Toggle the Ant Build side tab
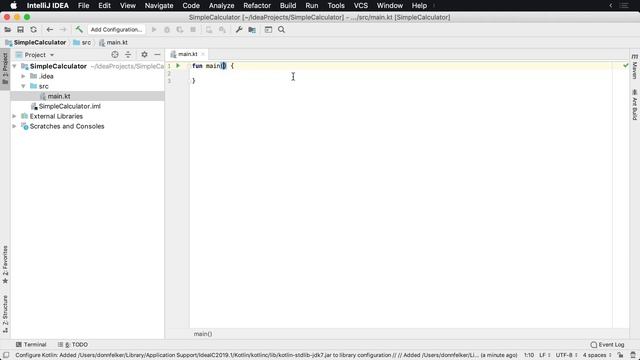 (635, 104)
